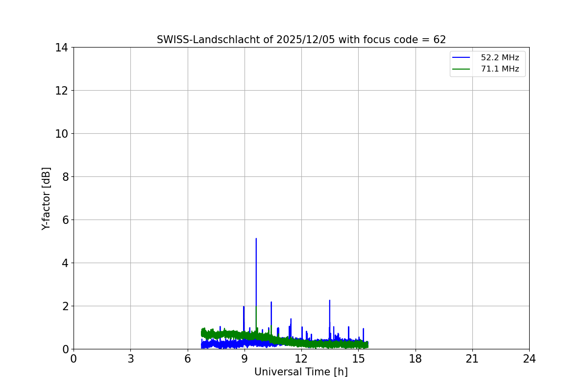Click the Universal Time [h] axis label
588x392 pixels.
pyautogui.click(x=301, y=372)
